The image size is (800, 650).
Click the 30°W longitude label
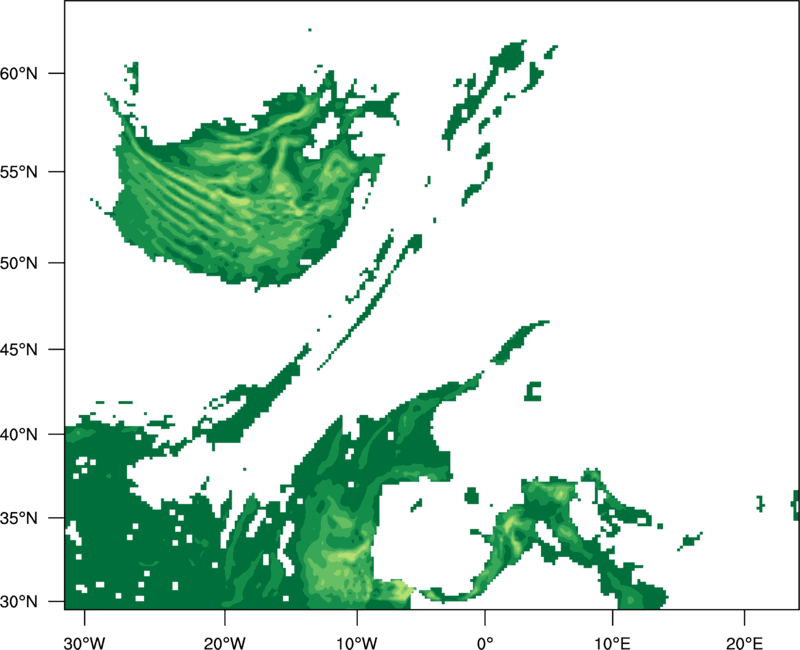pos(85,643)
